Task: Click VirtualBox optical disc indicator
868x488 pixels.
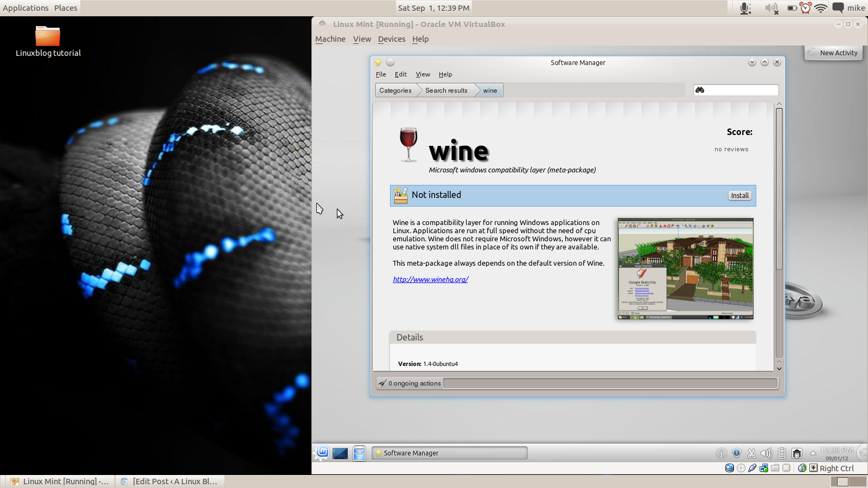Action: click(x=741, y=468)
